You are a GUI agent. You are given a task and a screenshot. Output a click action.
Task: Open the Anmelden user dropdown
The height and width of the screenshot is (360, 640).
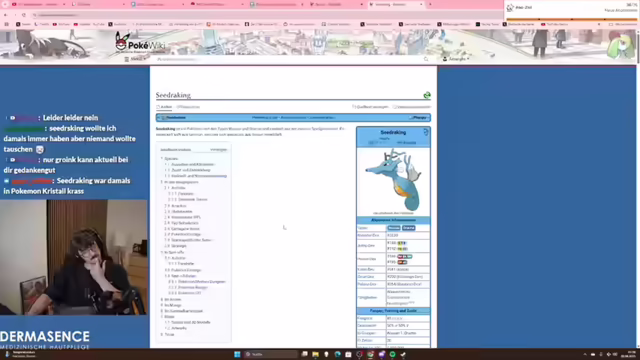(x=456, y=59)
